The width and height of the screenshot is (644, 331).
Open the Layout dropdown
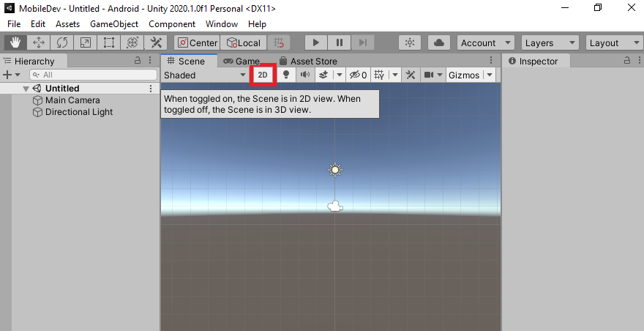(615, 42)
